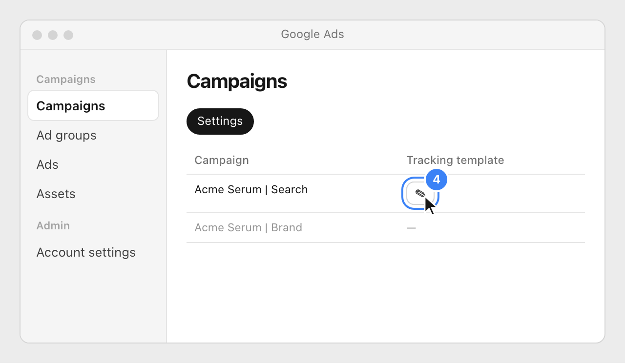This screenshot has height=364, width=625.
Task: Minimize the Google Ads window
Action: click(x=53, y=35)
